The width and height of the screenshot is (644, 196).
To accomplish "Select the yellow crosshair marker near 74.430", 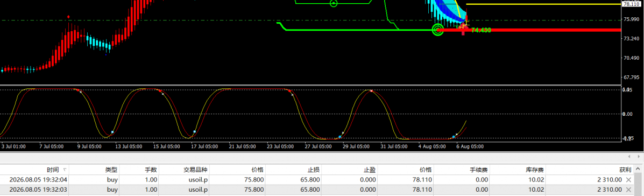I will point(464,26).
